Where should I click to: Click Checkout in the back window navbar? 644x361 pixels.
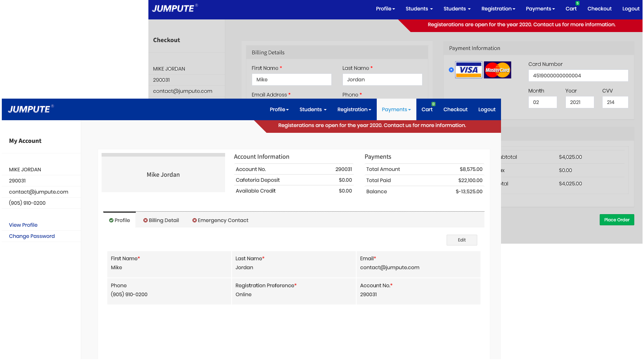click(599, 9)
